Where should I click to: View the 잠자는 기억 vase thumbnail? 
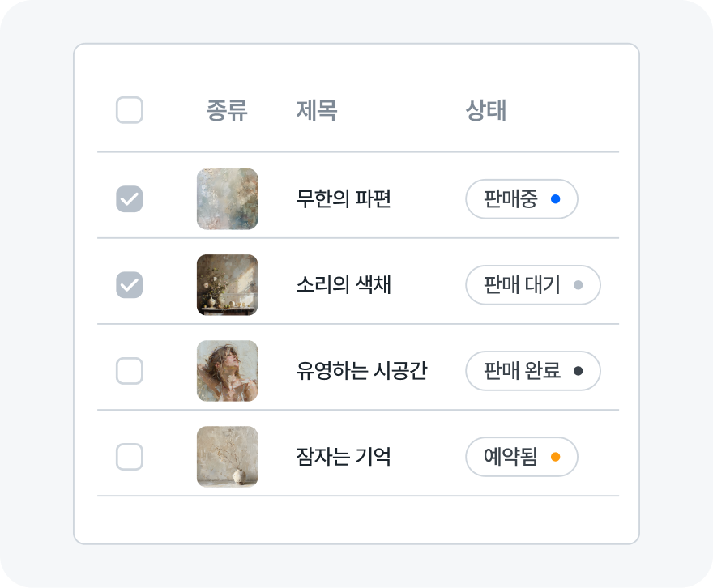point(227,457)
